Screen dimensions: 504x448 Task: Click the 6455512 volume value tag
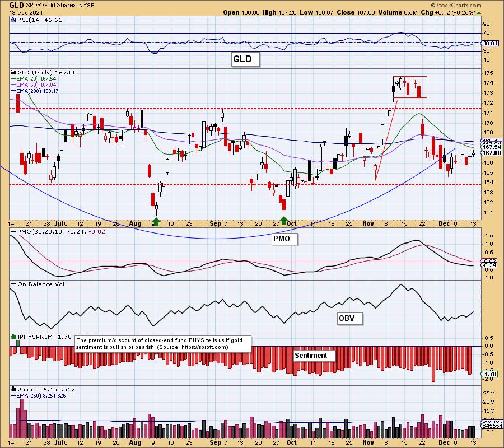tap(492, 426)
